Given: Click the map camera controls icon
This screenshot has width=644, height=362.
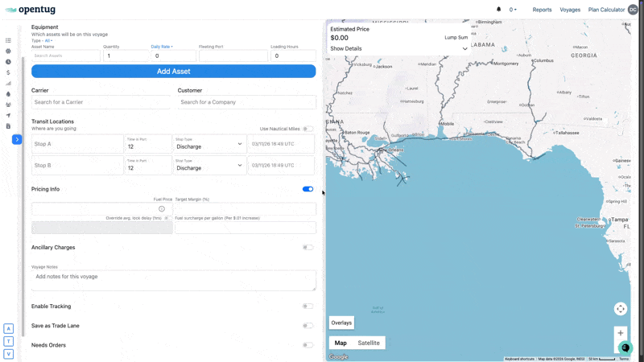Looking at the screenshot, I should [620, 309].
